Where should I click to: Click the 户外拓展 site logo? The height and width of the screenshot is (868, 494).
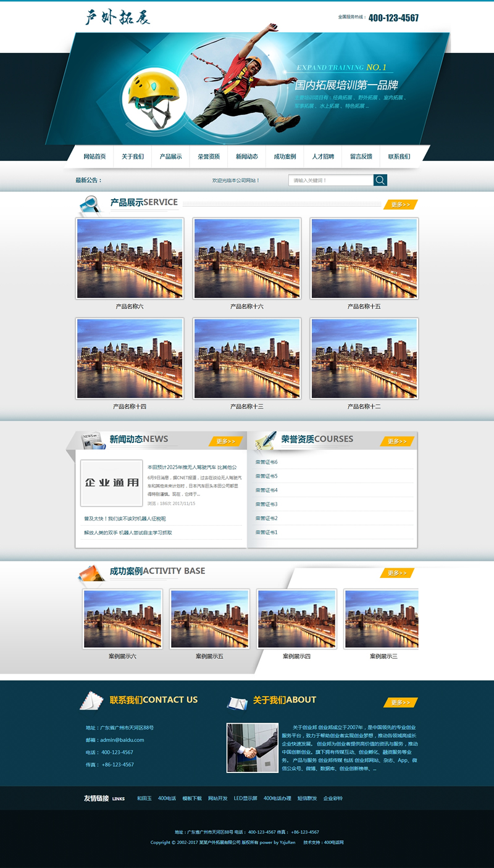[x=117, y=18]
